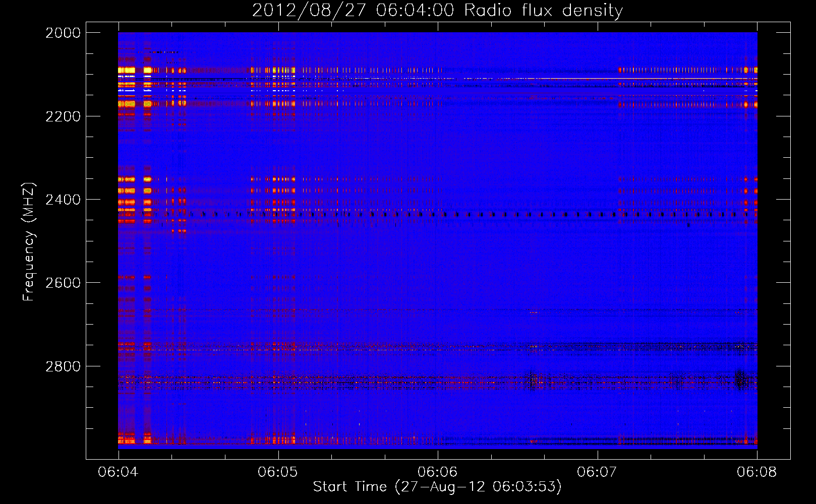Select the 2000 frequency tick label
This screenshot has height=504, width=816.
click(x=63, y=33)
